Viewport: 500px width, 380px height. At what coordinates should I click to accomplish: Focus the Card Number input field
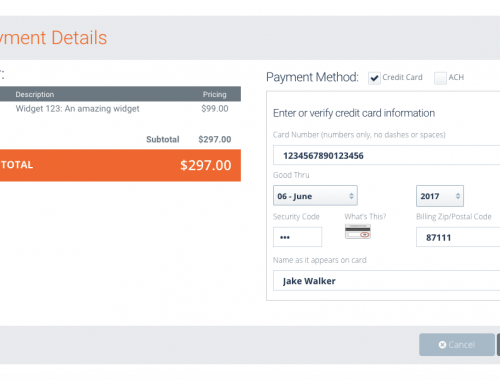pos(387,155)
